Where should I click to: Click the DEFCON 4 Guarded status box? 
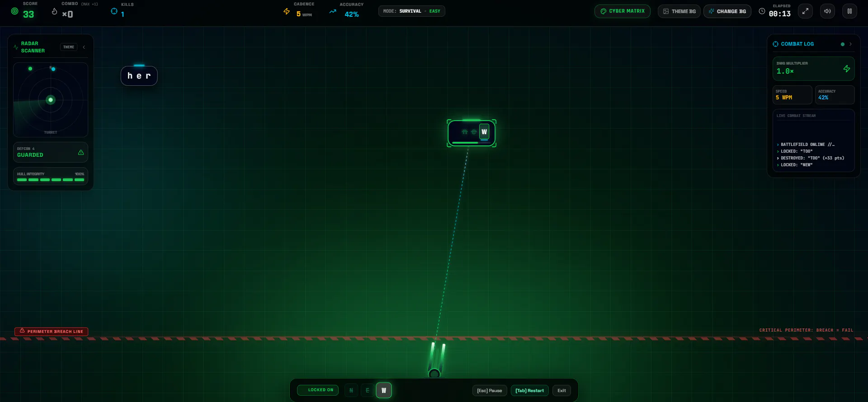pos(51,152)
